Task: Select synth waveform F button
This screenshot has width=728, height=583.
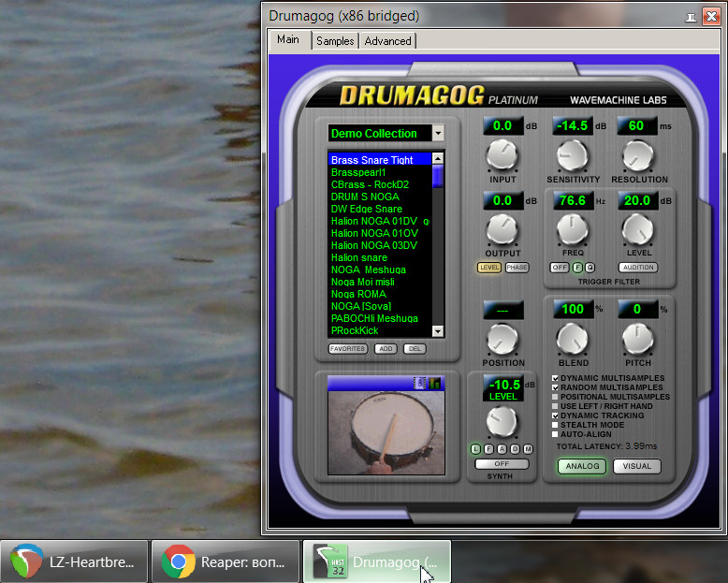Action: (488, 449)
